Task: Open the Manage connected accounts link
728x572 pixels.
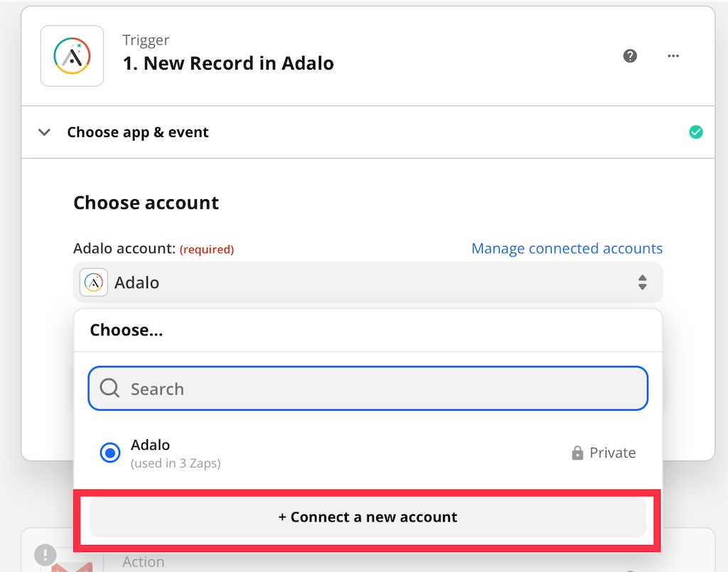Action: click(567, 249)
